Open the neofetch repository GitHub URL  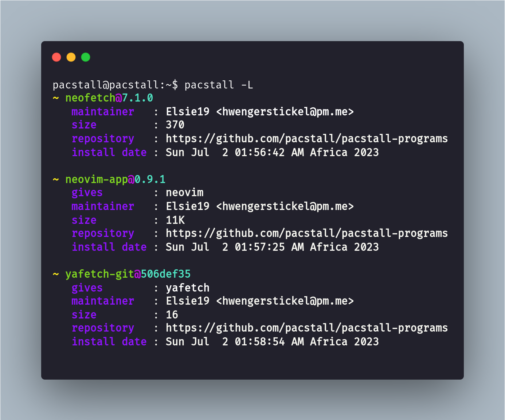[307, 139]
